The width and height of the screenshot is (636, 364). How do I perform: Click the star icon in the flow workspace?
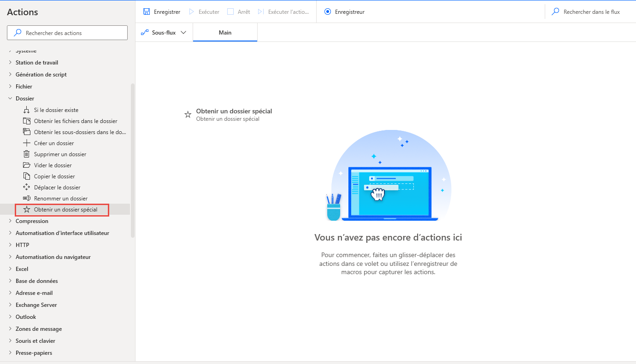coord(188,115)
